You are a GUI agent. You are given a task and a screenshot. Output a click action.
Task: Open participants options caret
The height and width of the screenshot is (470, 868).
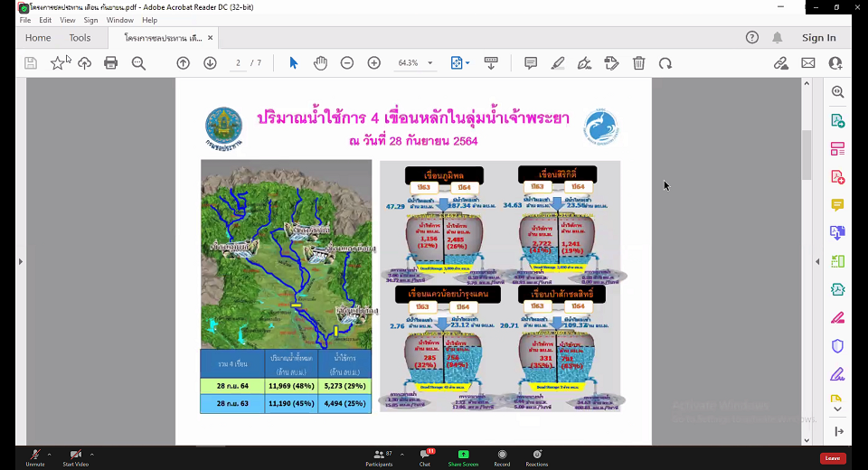click(401, 455)
